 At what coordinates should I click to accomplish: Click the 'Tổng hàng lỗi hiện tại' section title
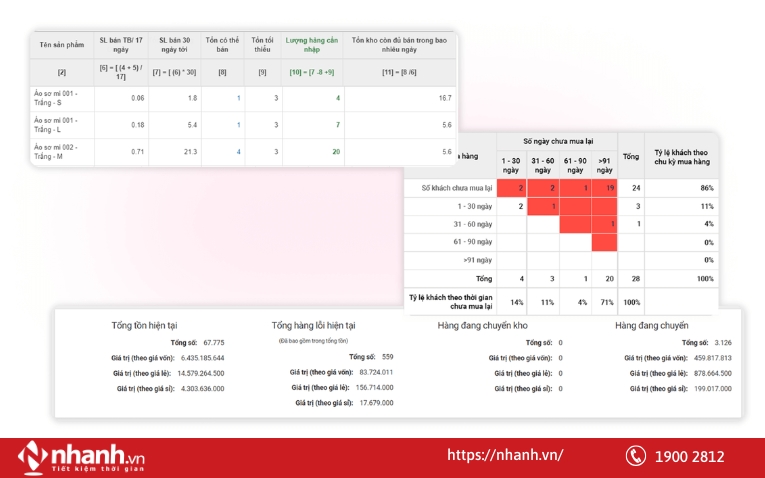(x=313, y=325)
